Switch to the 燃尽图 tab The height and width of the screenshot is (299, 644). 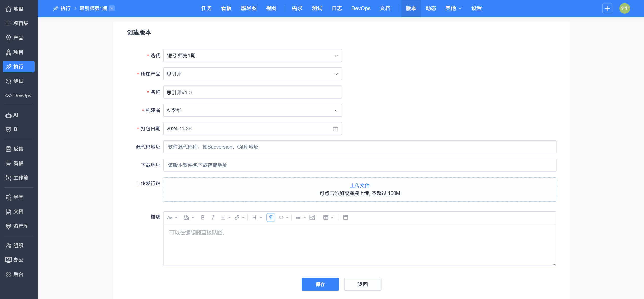pyautogui.click(x=248, y=8)
